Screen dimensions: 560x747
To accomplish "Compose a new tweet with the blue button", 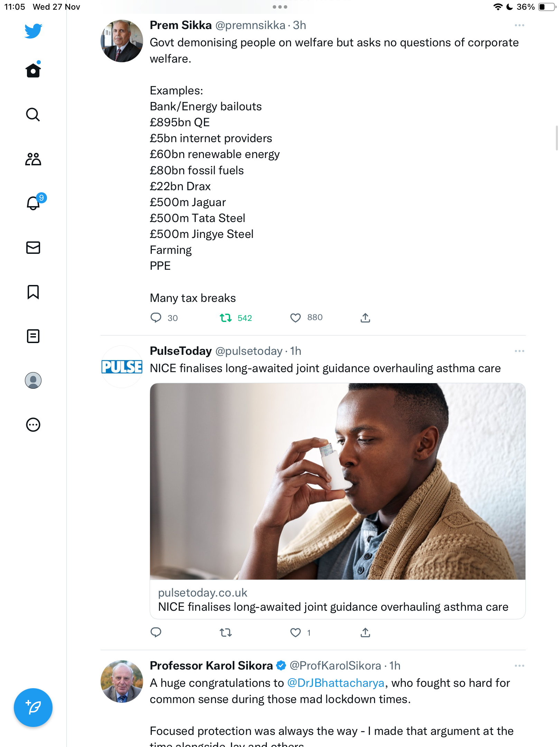I will [33, 708].
